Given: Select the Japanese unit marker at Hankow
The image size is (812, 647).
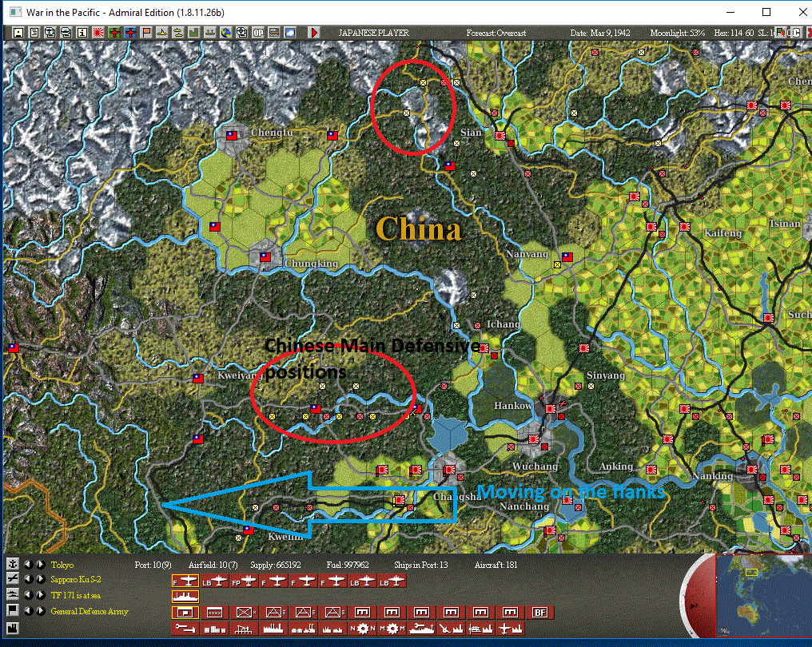Looking at the screenshot, I should pos(551,409).
